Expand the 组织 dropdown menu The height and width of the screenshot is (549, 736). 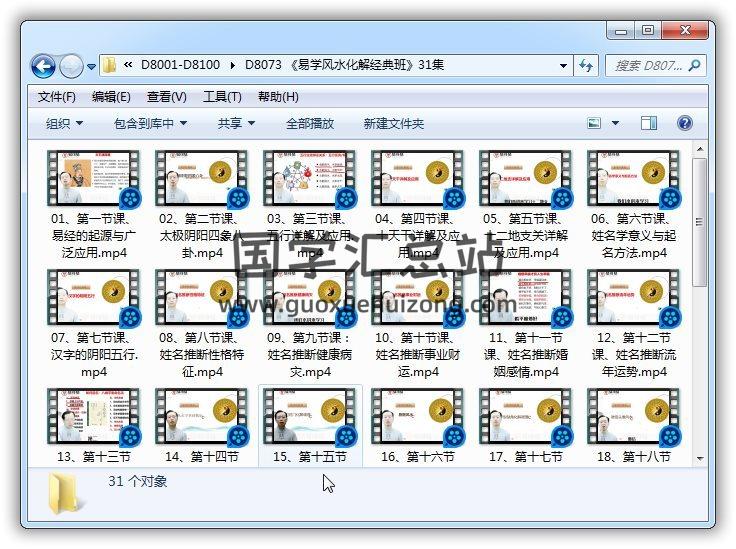64,124
